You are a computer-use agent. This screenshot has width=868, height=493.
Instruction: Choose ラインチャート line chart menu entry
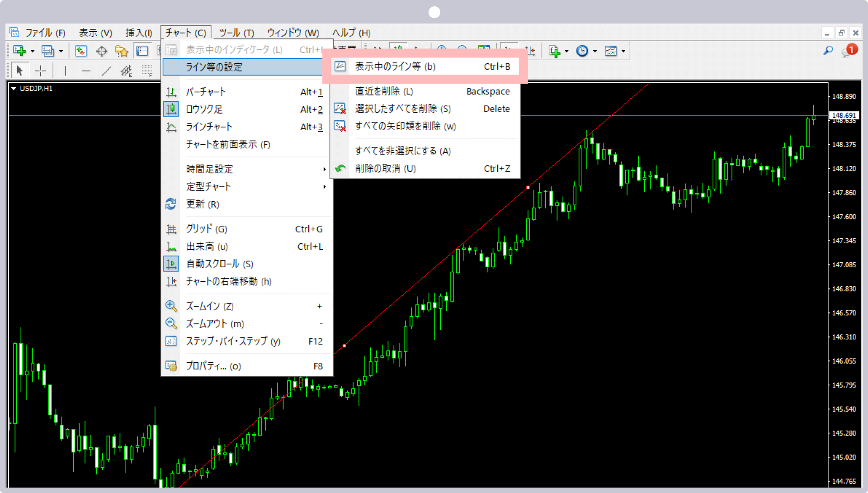tap(247, 127)
